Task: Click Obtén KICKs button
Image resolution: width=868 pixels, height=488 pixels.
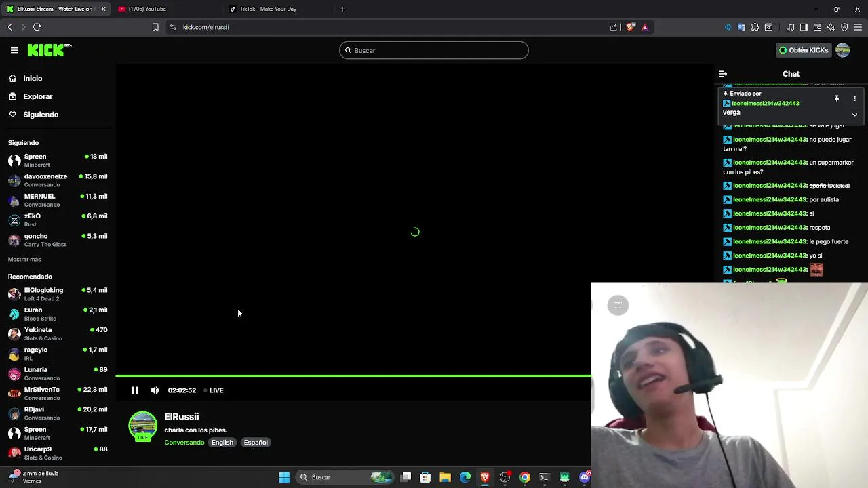Action: [803, 50]
